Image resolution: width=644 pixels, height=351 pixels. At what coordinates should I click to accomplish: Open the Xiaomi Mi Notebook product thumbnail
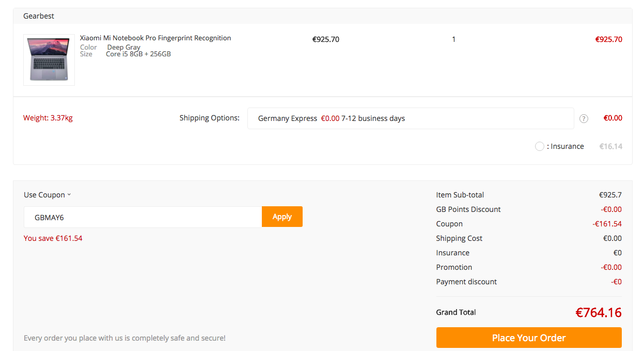[x=49, y=60]
